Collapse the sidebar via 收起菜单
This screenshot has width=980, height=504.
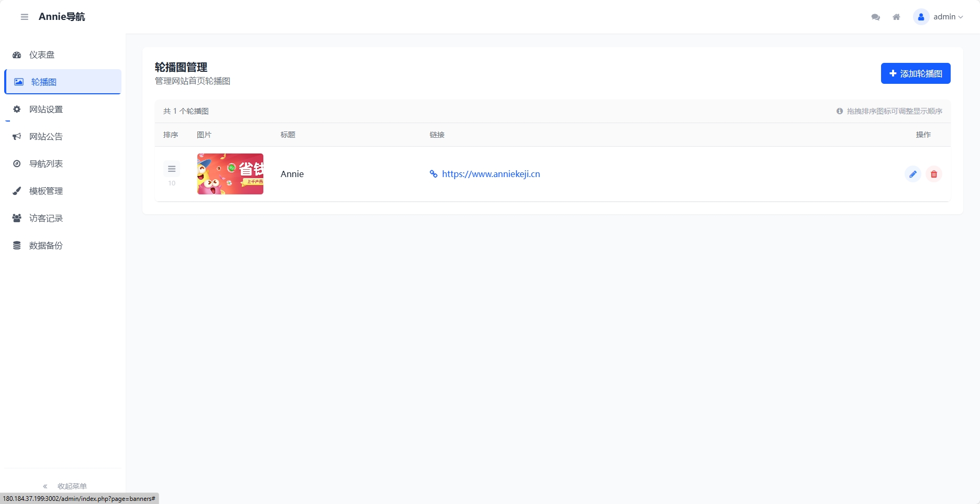click(72, 486)
